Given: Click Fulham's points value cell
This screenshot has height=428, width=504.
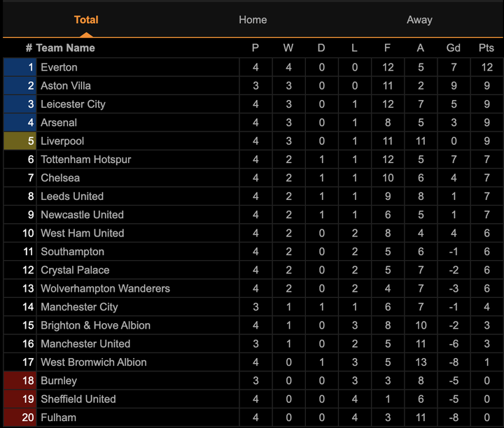Looking at the screenshot, I should [x=486, y=418].
